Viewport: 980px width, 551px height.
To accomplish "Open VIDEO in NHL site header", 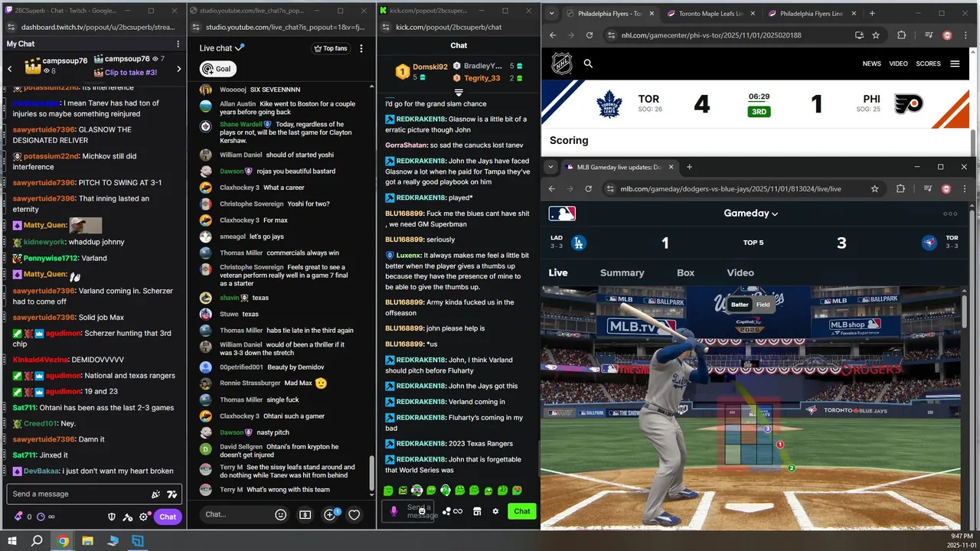I will (x=898, y=64).
